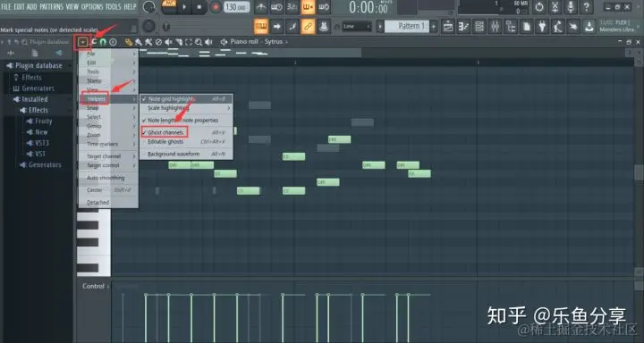Click the tempo field showing 130
The width and height of the screenshot is (644, 343).
pyautogui.click(x=236, y=7)
